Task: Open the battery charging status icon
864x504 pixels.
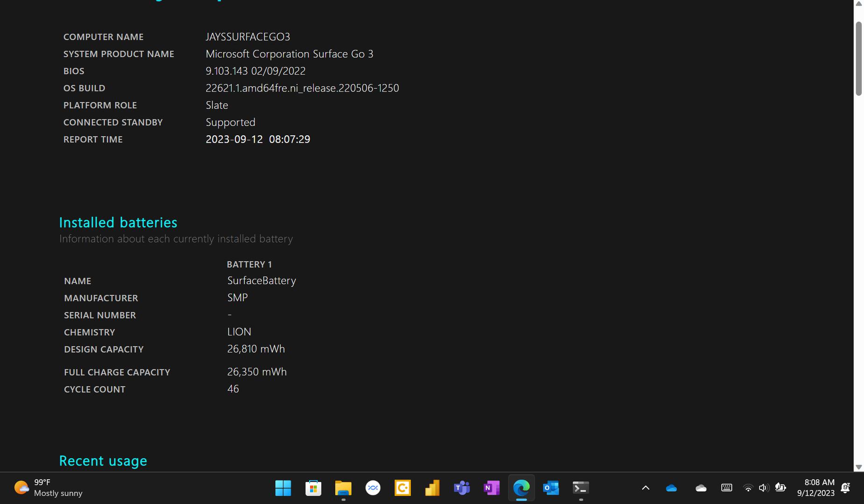Action: pos(780,488)
